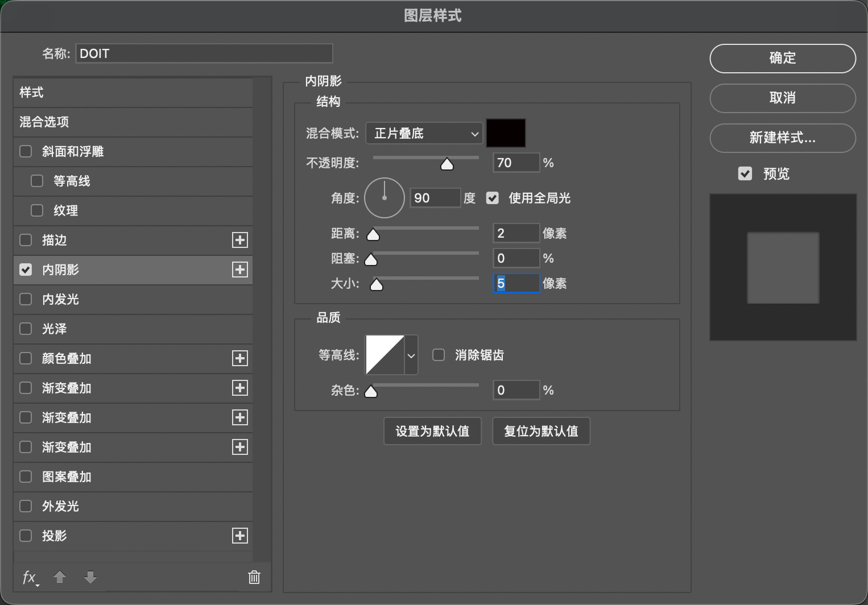Open 等高线 contour picker arrow
The height and width of the screenshot is (605, 868).
click(411, 355)
